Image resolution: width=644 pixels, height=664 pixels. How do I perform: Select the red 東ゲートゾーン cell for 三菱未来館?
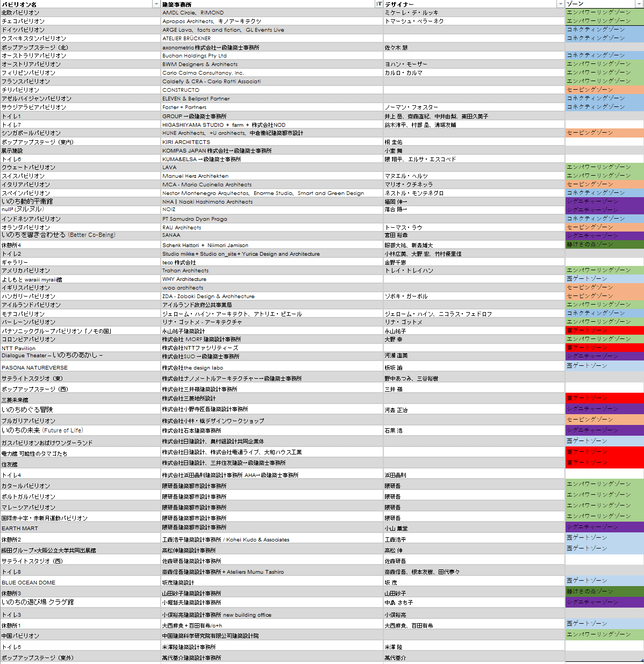(604, 398)
